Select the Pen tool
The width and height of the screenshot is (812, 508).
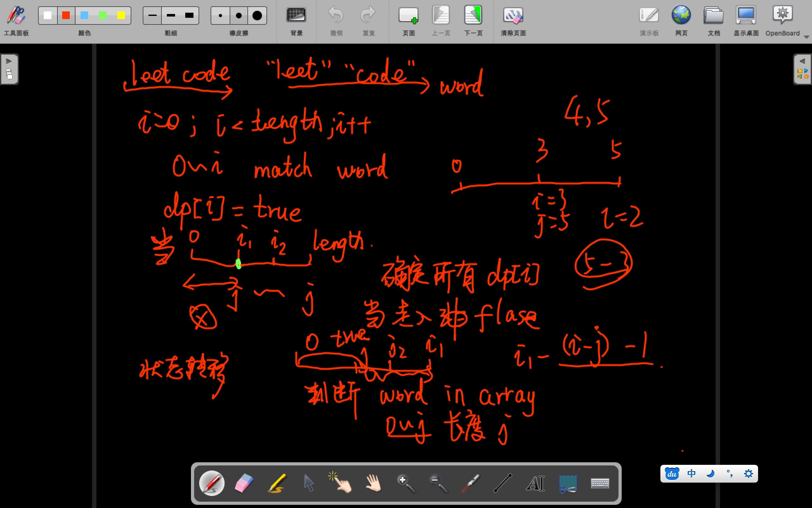[212, 484]
